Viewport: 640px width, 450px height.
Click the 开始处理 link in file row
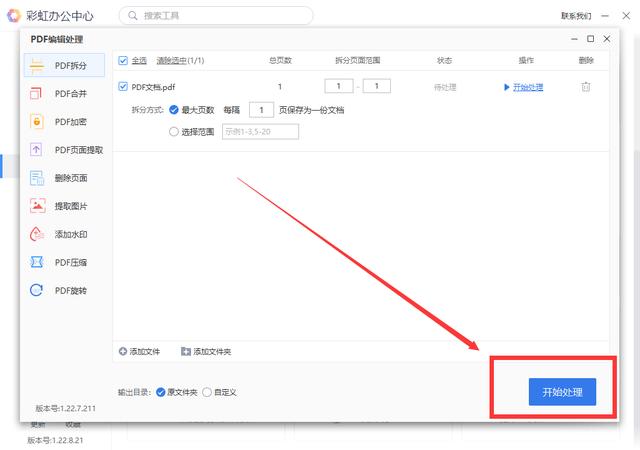point(528,87)
